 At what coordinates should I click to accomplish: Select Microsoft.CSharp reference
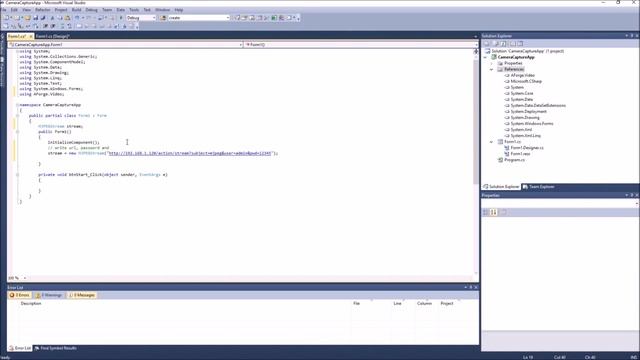526,82
